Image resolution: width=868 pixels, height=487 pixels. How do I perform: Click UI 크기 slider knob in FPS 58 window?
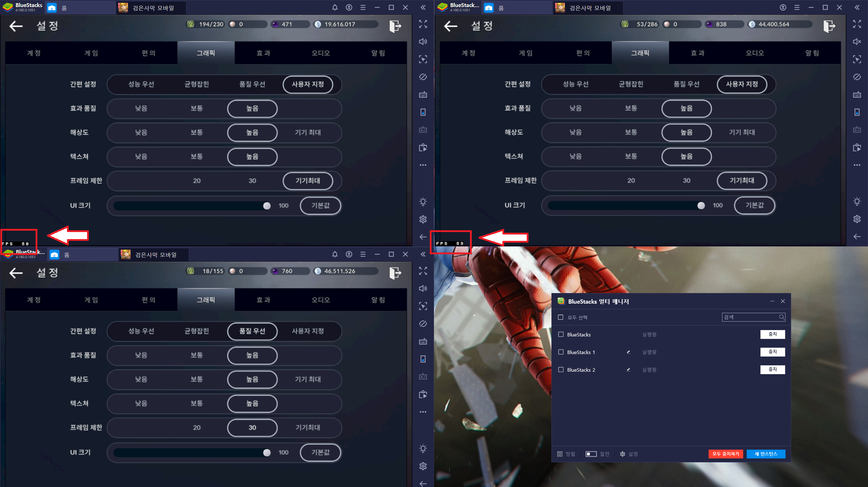267,206
